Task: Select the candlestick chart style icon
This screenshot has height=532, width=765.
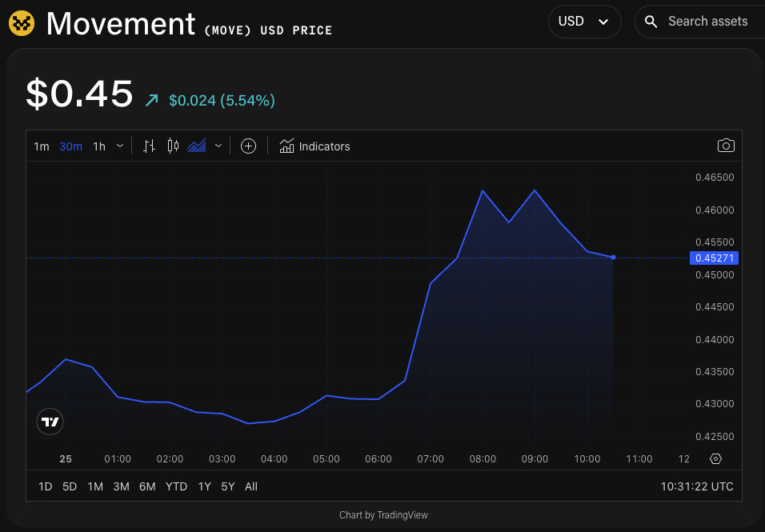Action: (x=172, y=146)
